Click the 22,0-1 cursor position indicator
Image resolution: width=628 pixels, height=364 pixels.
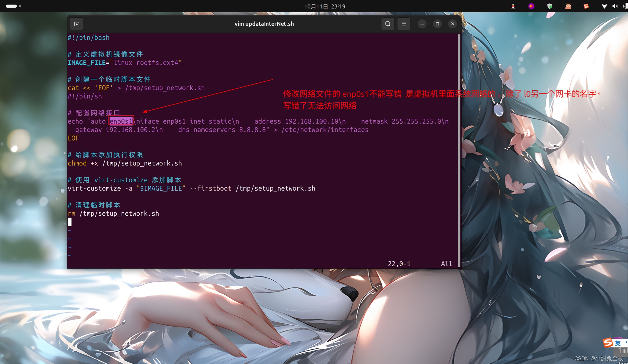399,264
